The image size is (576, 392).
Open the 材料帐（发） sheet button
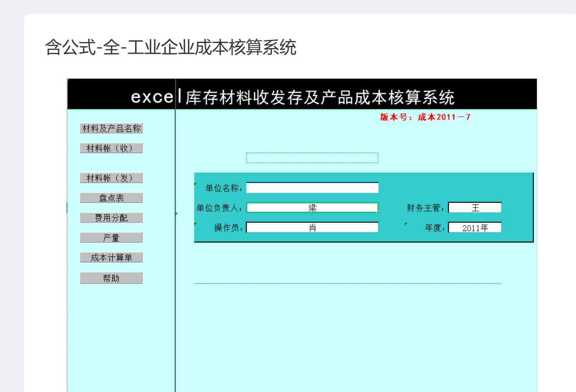[111, 178]
